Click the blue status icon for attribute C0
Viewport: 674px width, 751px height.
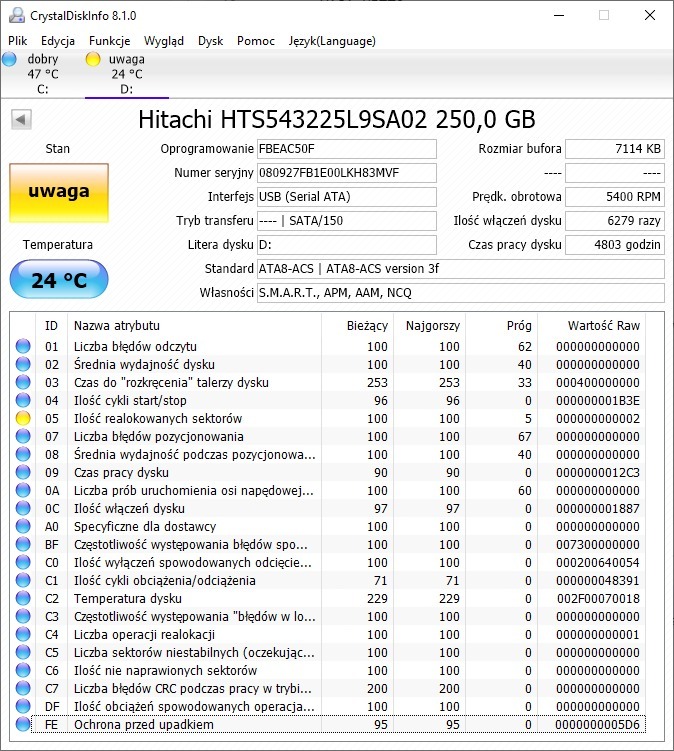[23, 562]
